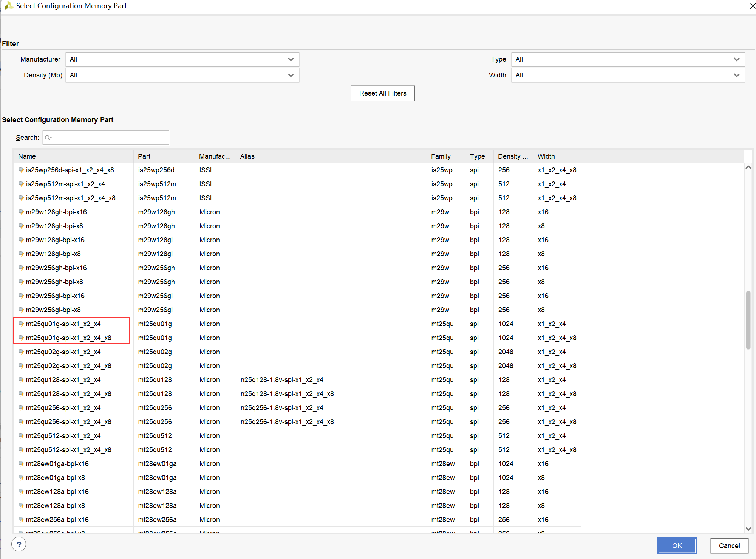
Task: Click part icon beside m29w128gl-bpi-x16
Action: (x=21, y=240)
